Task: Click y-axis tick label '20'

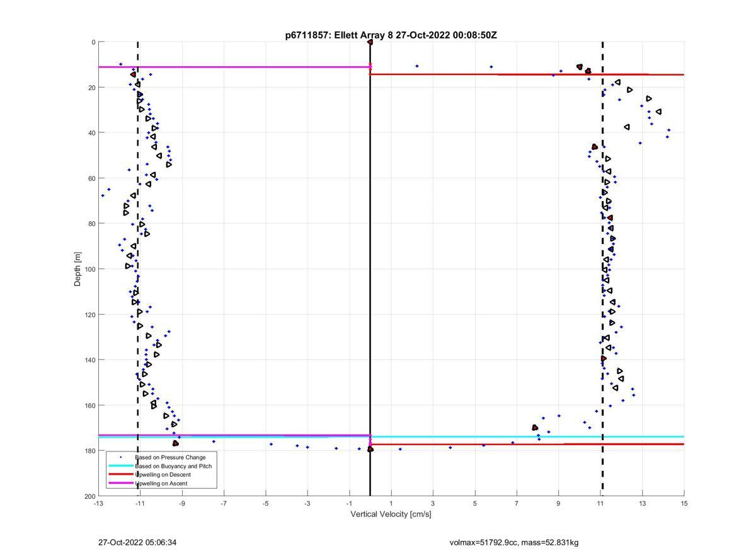Action: click(91, 88)
